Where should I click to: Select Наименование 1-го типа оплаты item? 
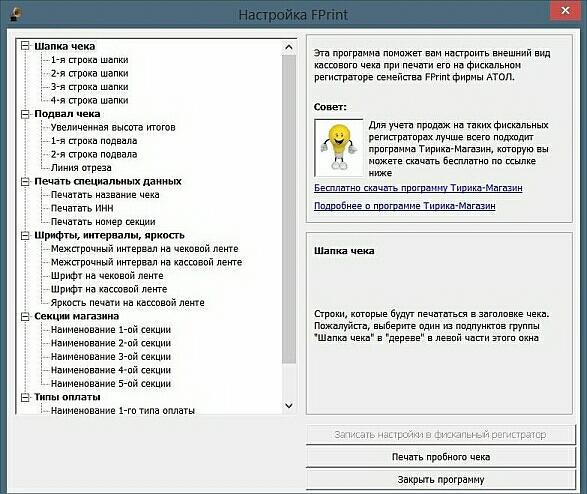coord(123,410)
